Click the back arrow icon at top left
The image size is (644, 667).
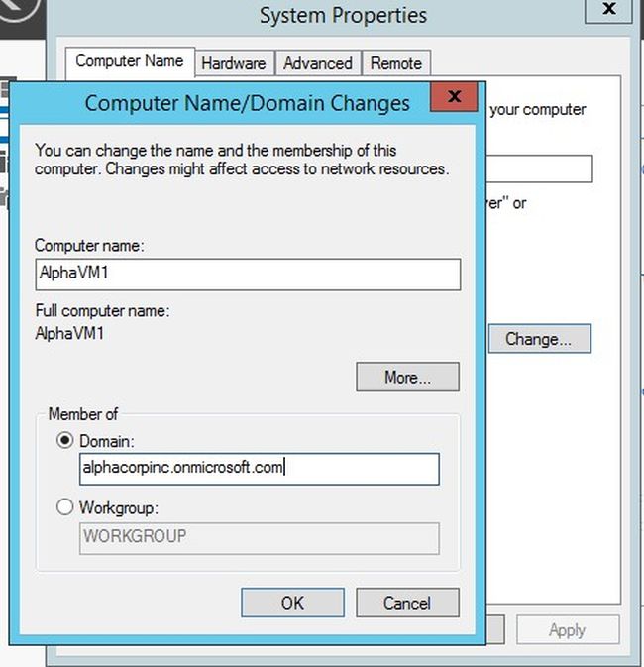click(17, 11)
